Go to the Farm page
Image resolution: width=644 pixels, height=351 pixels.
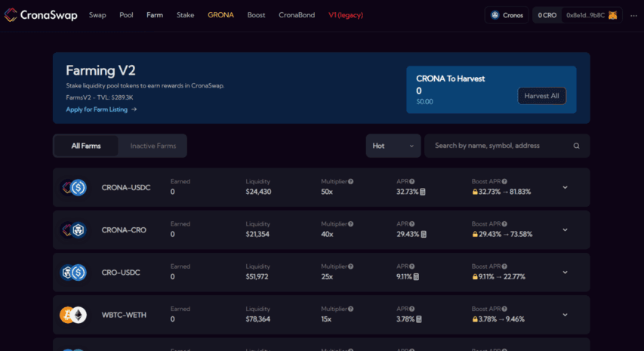(155, 15)
